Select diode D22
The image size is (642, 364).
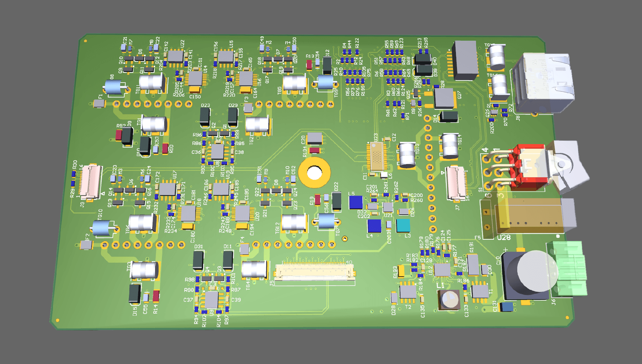(336, 201)
